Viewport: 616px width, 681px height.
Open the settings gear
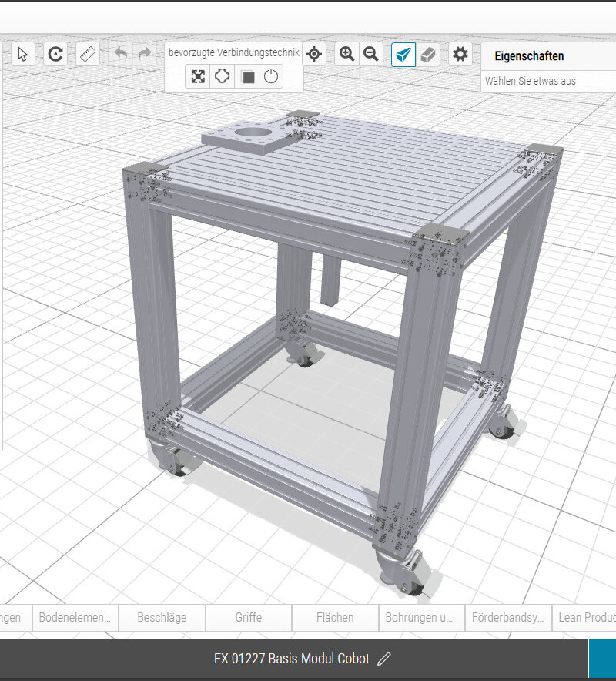point(460,54)
